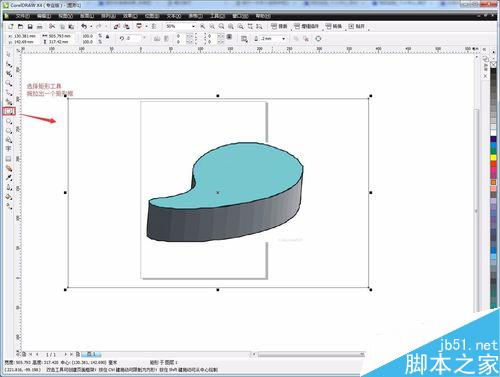Viewport: 500px width, 377px height.
Task: Click the Paste icon
Action: point(71,26)
